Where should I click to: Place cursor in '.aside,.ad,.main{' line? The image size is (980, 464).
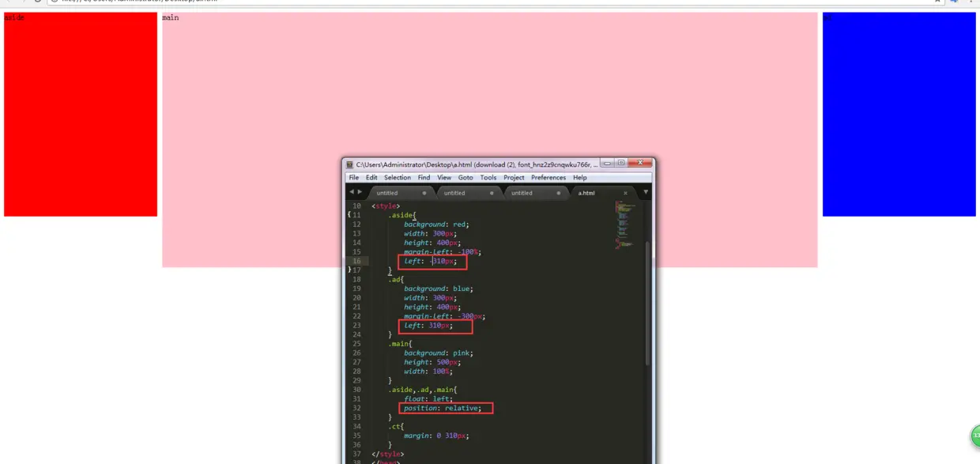423,390
